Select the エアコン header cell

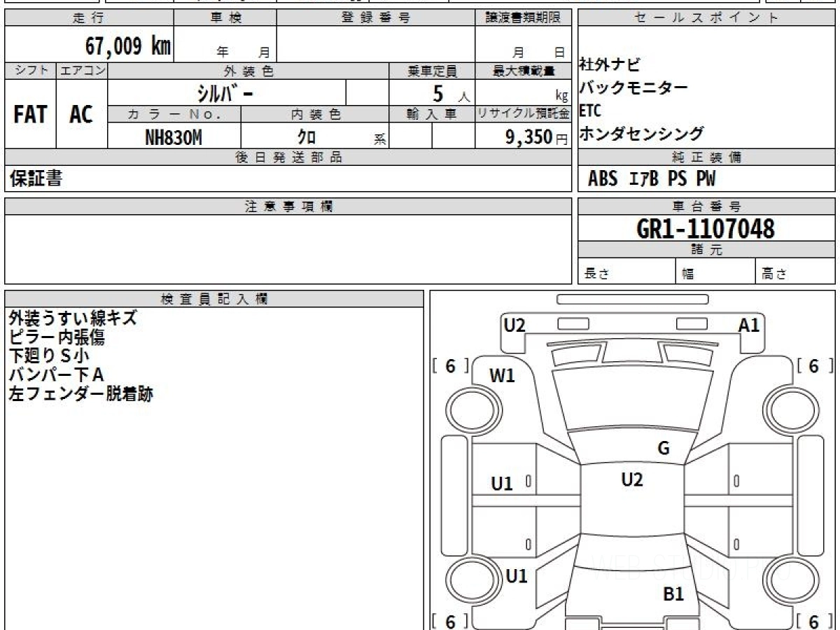point(82,71)
